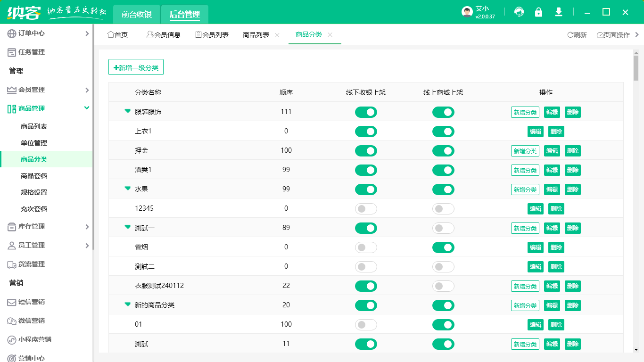Screen dimensions: 644x362
Task: Switch to the 前台收银 tab
Action: tap(137, 15)
